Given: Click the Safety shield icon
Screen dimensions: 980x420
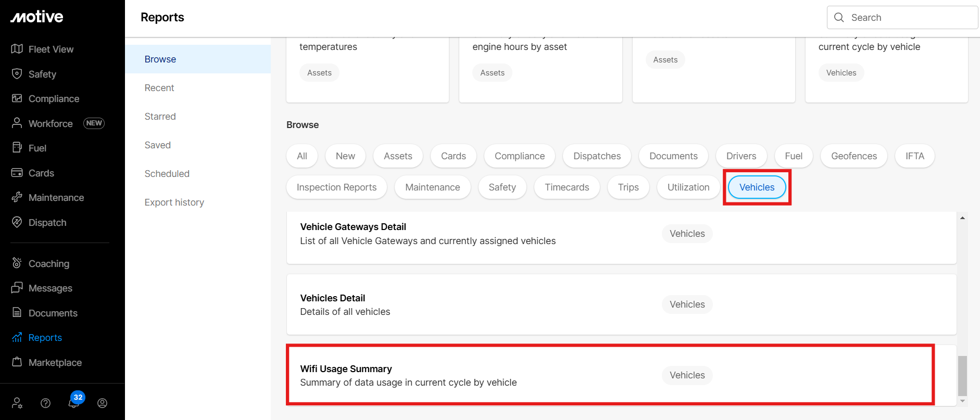Looking at the screenshot, I should click(17, 74).
